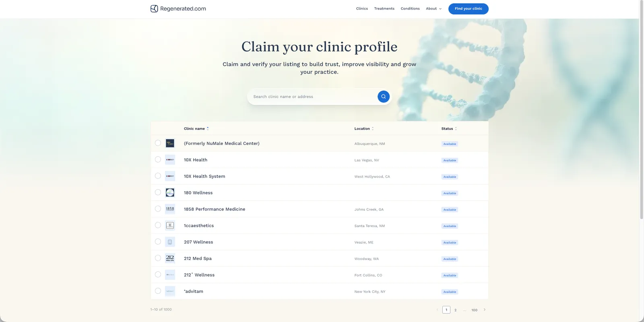
Task: Click the 212° Wellness clinic logo
Action: [x=170, y=275]
